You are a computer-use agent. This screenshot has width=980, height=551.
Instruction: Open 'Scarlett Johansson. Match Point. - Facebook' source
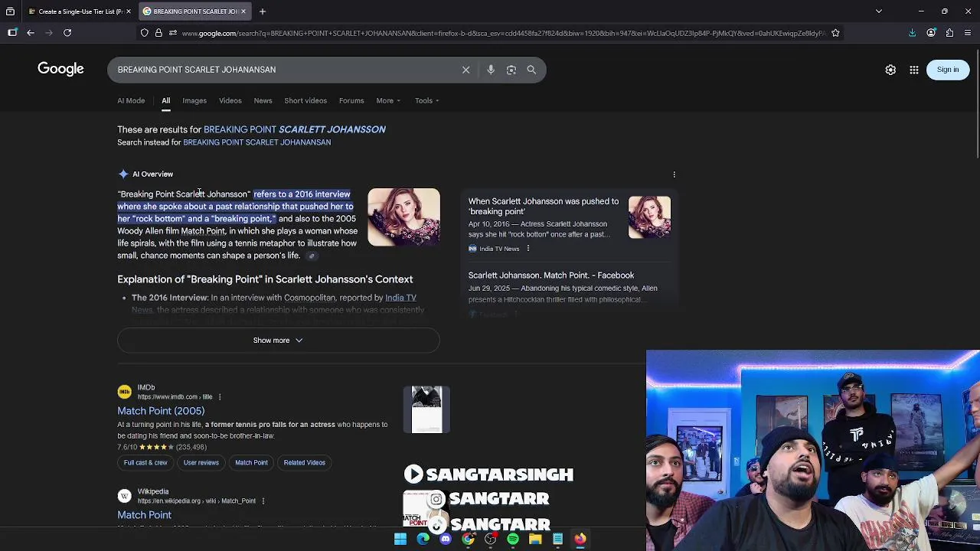(x=551, y=275)
